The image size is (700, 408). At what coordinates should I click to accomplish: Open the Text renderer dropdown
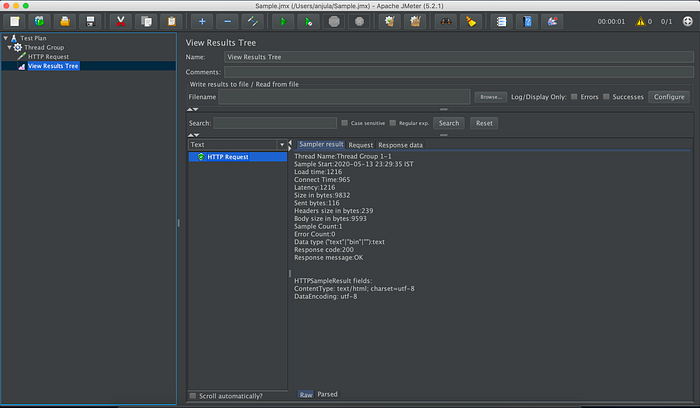coord(237,145)
